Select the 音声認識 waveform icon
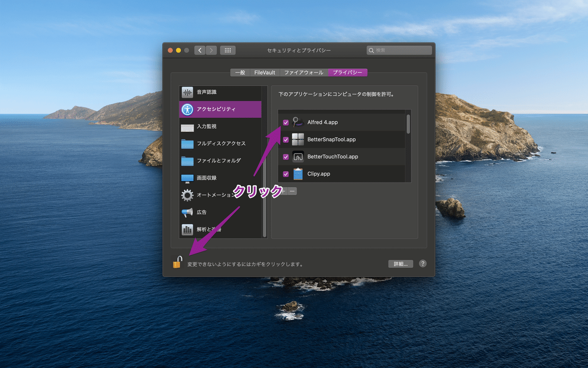 (x=187, y=92)
